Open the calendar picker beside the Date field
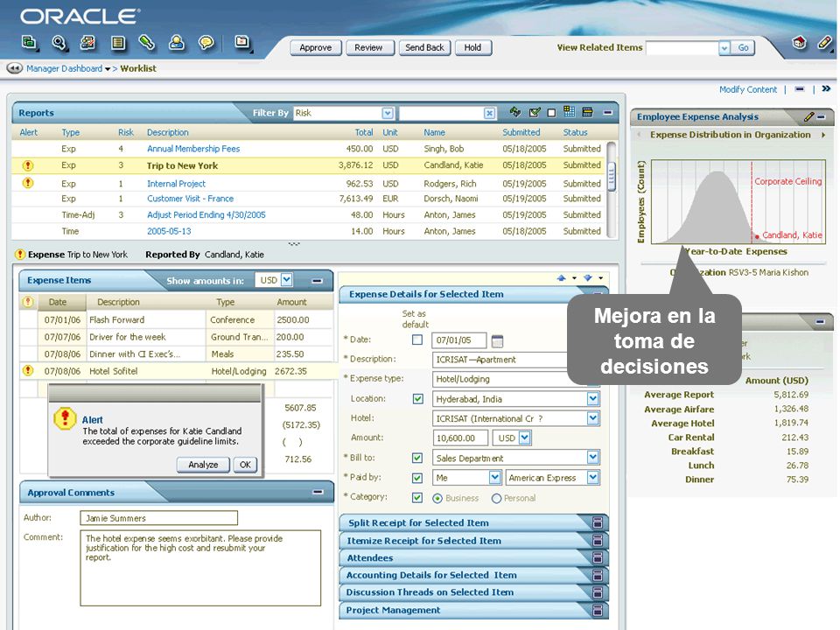This screenshot has height=630, width=840. pos(497,340)
